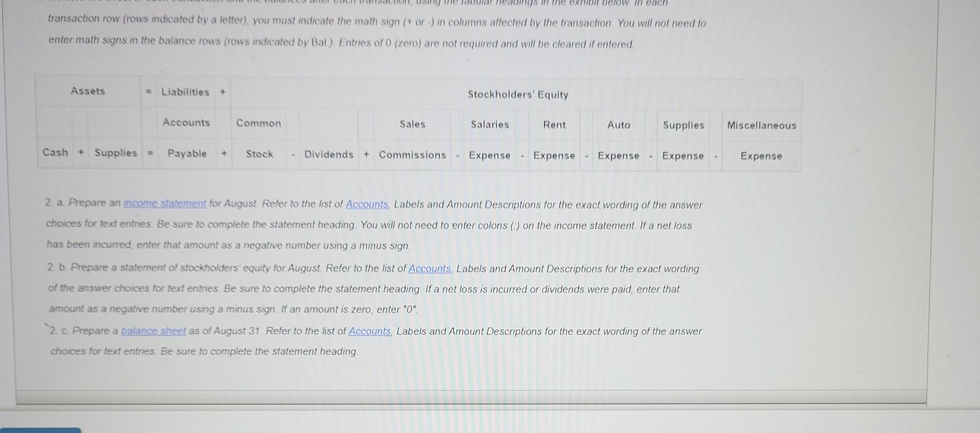The image size is (980, 433).
Task: Select the Supplies asset column header
Action: (116, 153)
